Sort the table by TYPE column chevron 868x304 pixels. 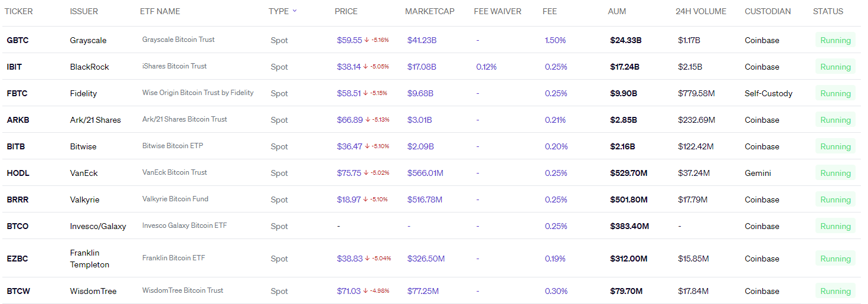pos(295,11)
